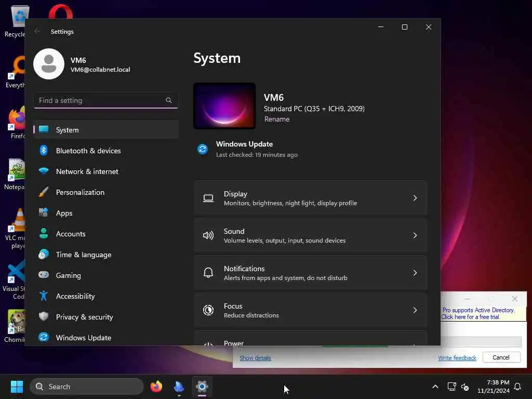The width and height of the screenshot is (532, 399).
Task: Click the System monitor icon in sidebar
Action: point(44,129)
